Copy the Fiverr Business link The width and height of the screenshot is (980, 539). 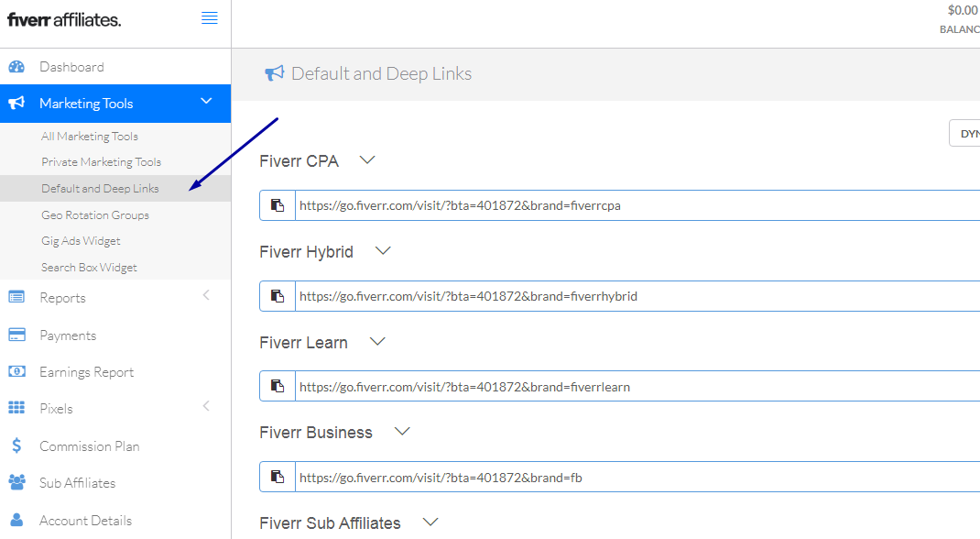click(278, 477)
